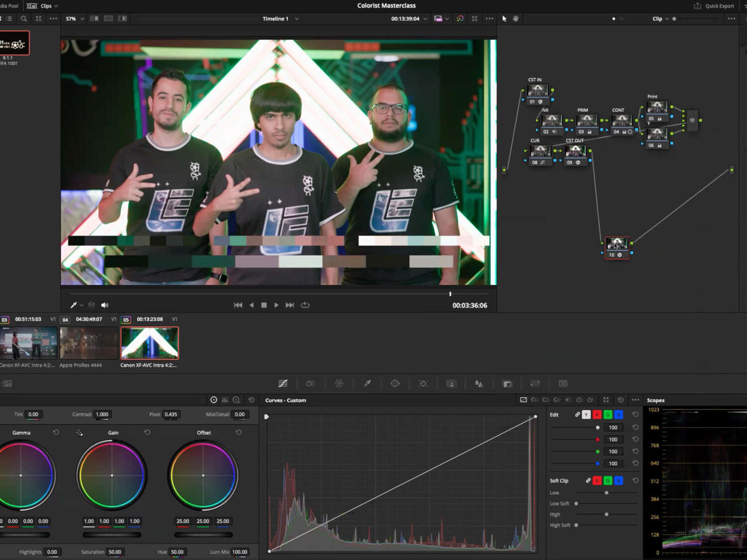Viewport: 747px width, 560px height.
Task: Select the hand pan tool in node editor
Action: point(515,18)
